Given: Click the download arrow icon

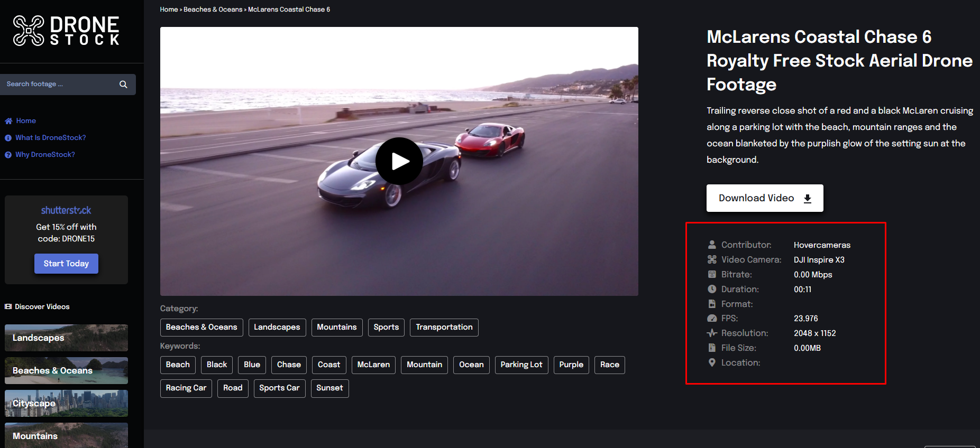Looking at the screenshot, I should (x=808, y=199).
